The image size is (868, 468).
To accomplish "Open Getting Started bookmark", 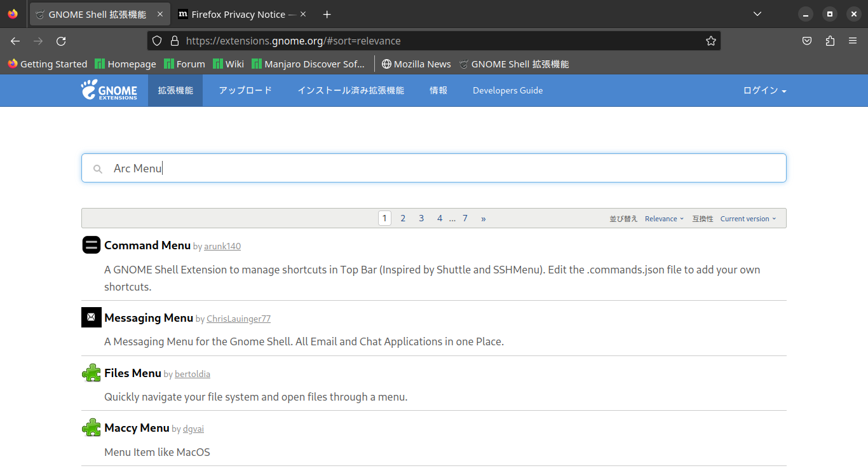I will pos(48,64).
